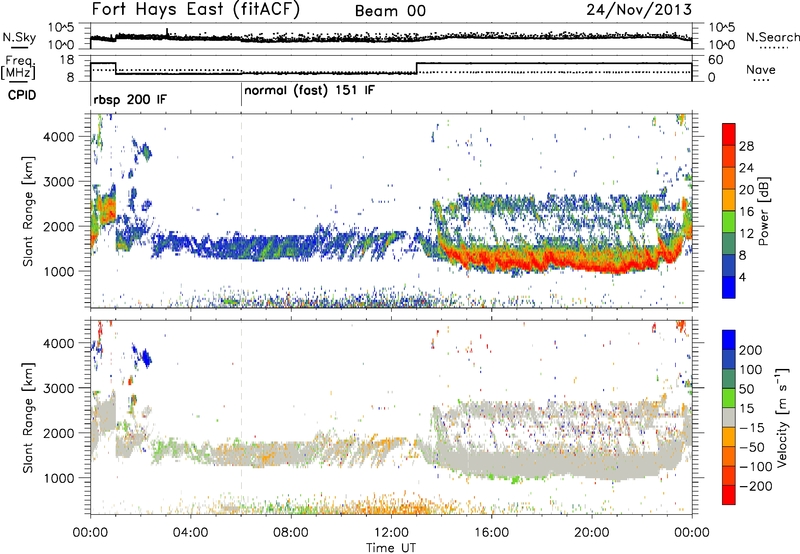Image resolution: width=800 pixels, height=554 pixels.
Task: Click the 'Velocity [m s-1]' colorbar title
Action: pos(782,417)
